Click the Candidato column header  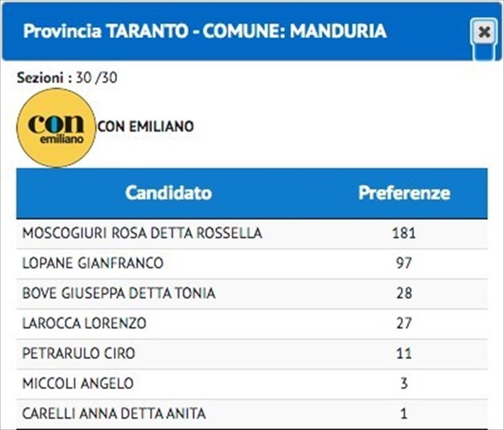tap(168, 193)
